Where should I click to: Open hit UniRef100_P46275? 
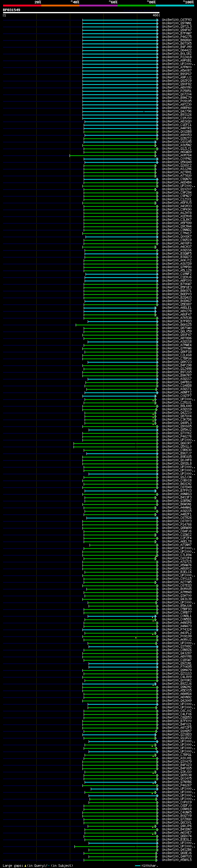tap(176, 37)
